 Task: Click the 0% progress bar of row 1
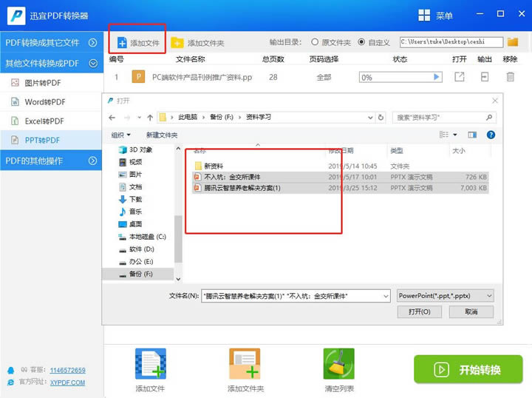point(400,77)
